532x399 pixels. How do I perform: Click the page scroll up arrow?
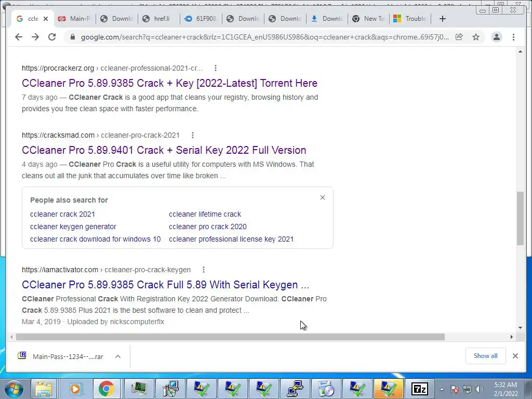(520, 51)
